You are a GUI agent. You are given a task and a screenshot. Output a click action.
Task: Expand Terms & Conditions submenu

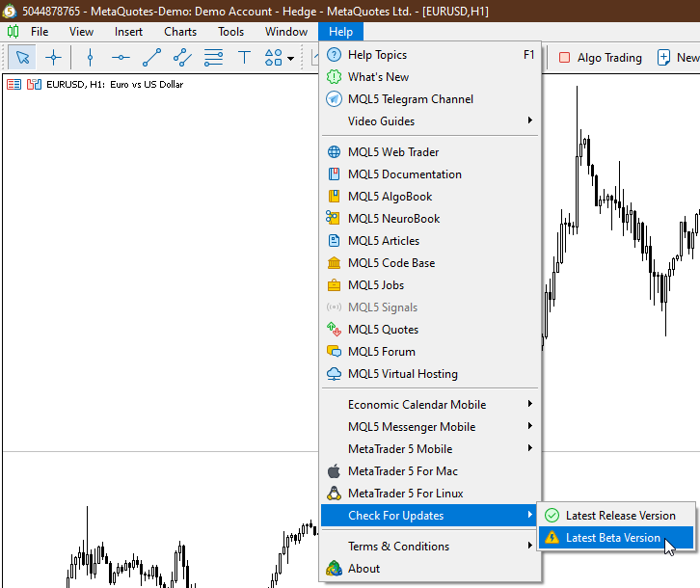click(x=430, y=546)
